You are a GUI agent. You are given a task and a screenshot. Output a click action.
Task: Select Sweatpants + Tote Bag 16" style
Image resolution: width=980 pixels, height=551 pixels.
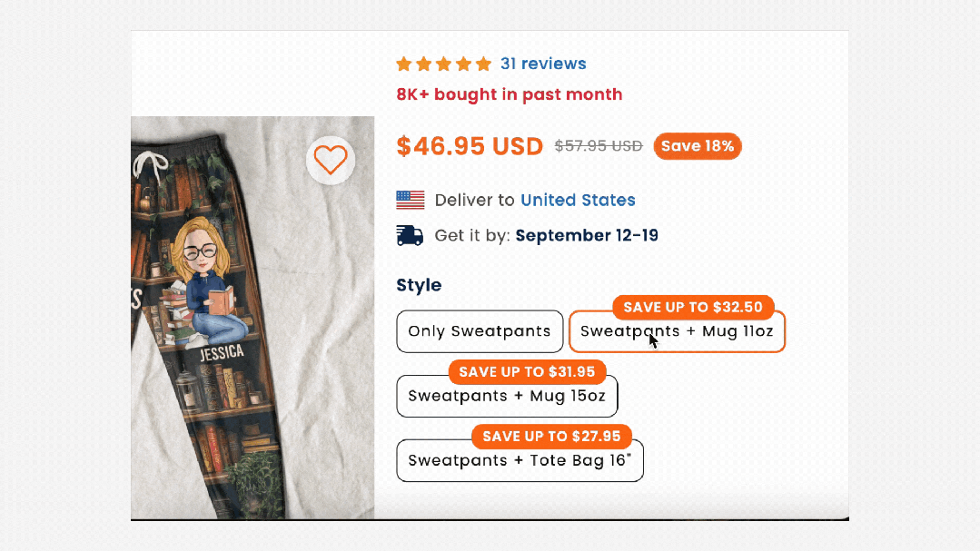[x=520, y=461]
